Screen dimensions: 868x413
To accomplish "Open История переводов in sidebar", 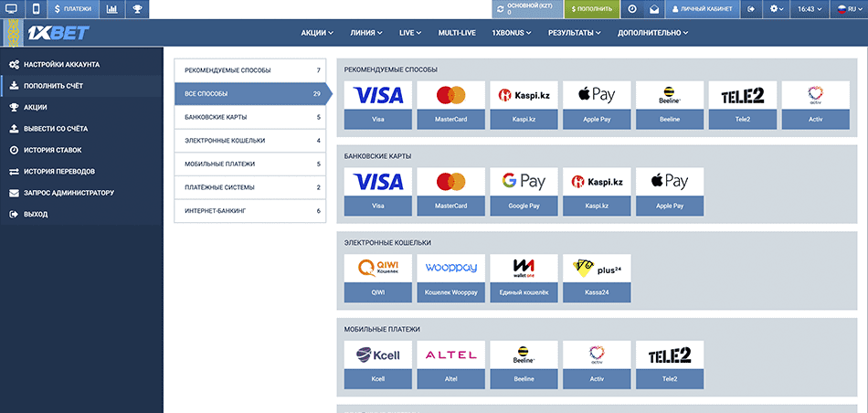I will tap(82, 171).
